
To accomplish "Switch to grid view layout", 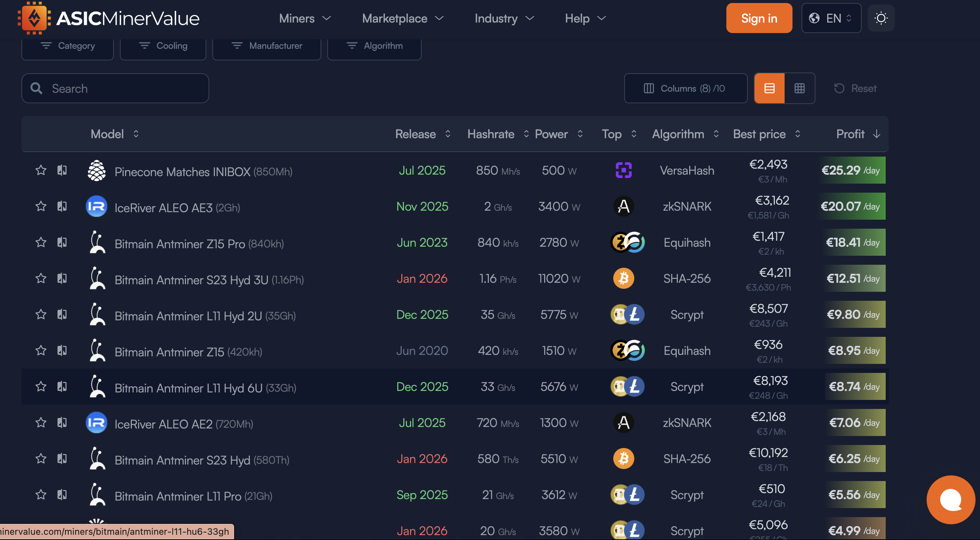I will click(799, 88).
